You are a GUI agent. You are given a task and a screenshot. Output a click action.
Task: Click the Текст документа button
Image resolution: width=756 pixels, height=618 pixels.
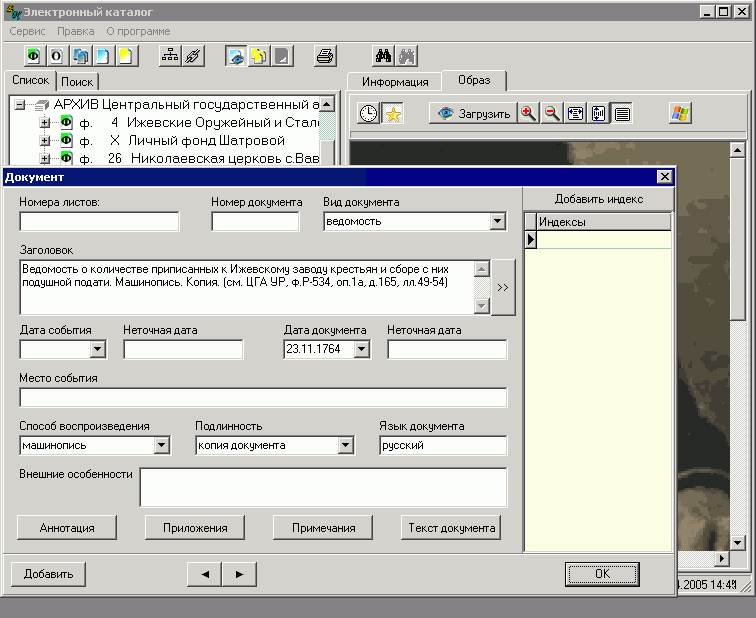pyautogui.click(x=451, y=528)
